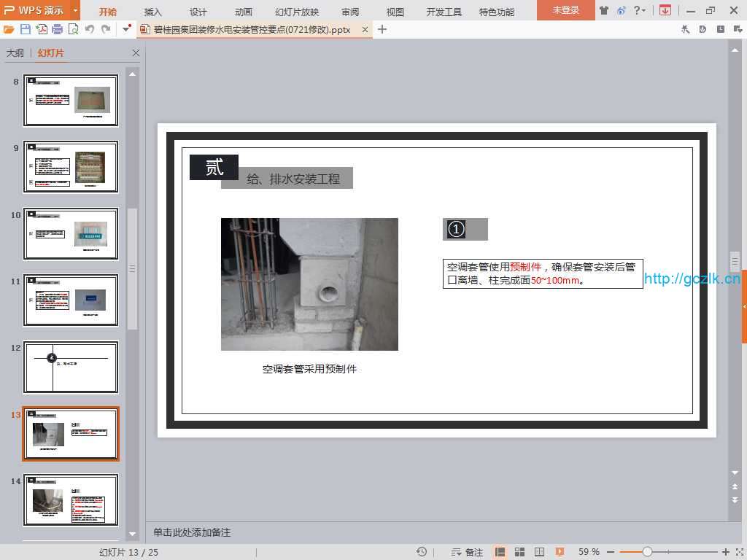Open the 幻灯片放映 ribbon tab

pos(297,12)
